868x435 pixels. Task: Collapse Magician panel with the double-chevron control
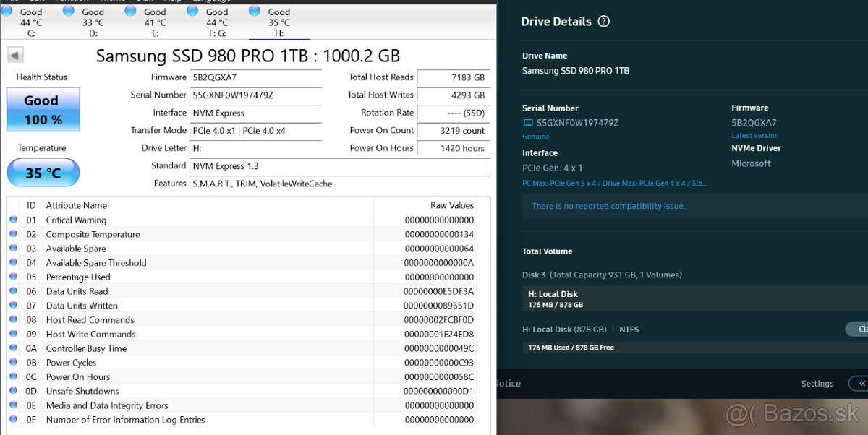(x=862, y=384)
